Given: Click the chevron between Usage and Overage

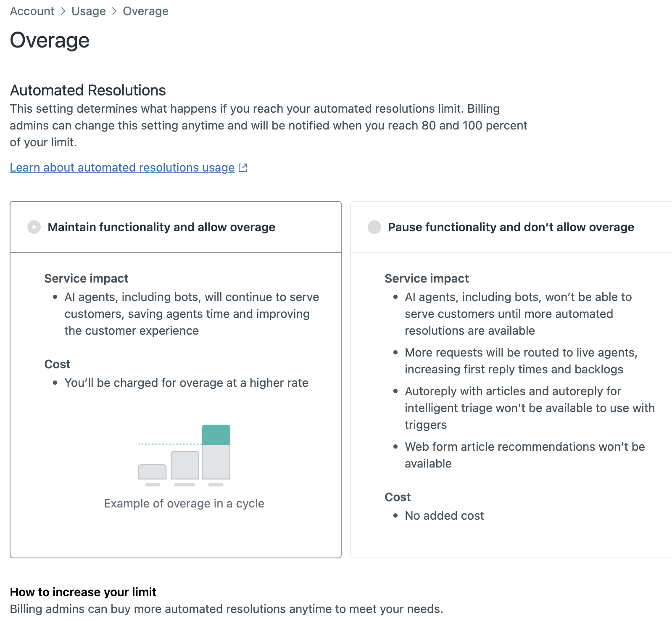Looking at the screenshot, I should click(x=114, y=11).
